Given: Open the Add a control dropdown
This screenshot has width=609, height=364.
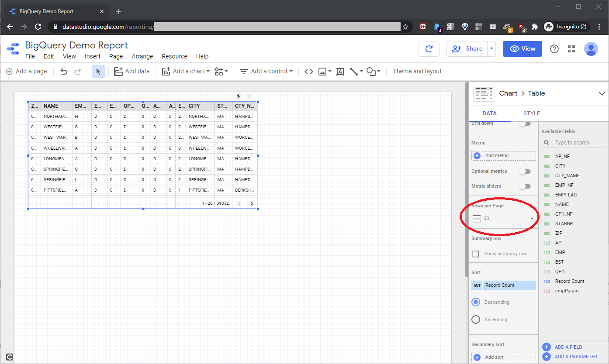Looking at the screenshot, I should [266, 71].
